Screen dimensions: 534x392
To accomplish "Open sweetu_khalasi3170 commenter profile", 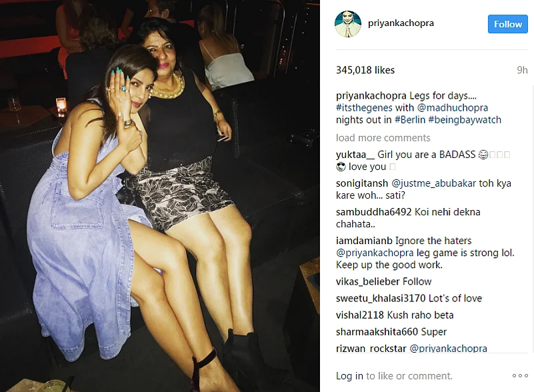I will click(381, 299).
